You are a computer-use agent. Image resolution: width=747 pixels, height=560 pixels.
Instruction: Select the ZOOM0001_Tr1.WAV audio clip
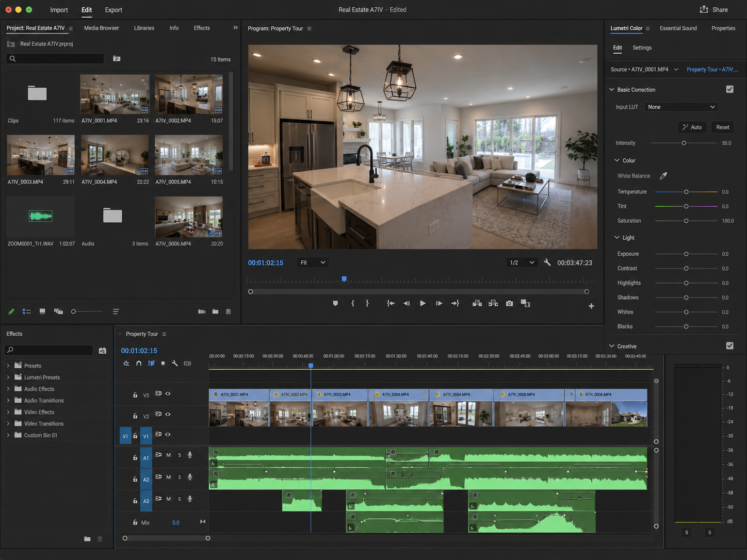[x=41, y=216]
